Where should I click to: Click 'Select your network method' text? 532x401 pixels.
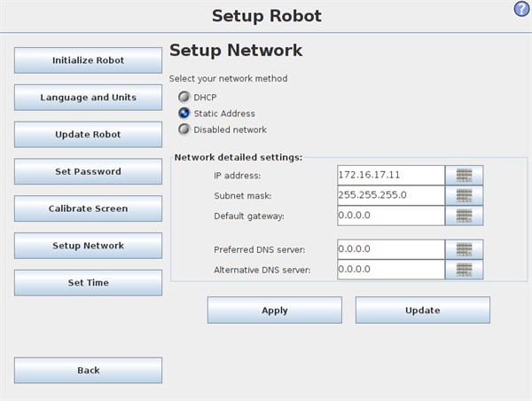[229, 79]
